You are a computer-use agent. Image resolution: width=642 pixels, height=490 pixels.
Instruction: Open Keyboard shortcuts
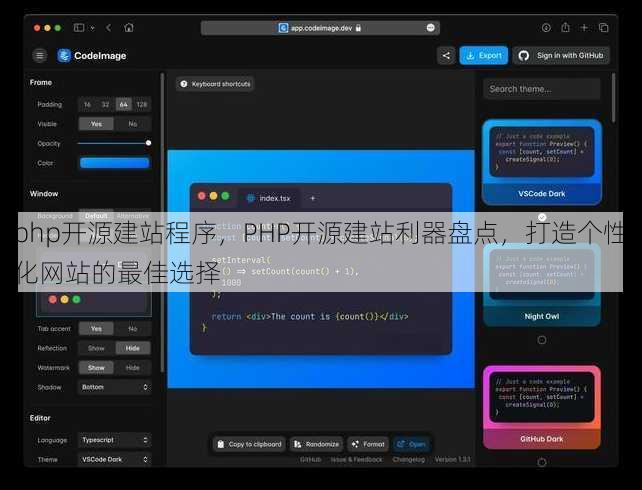[x=215, y=84]
